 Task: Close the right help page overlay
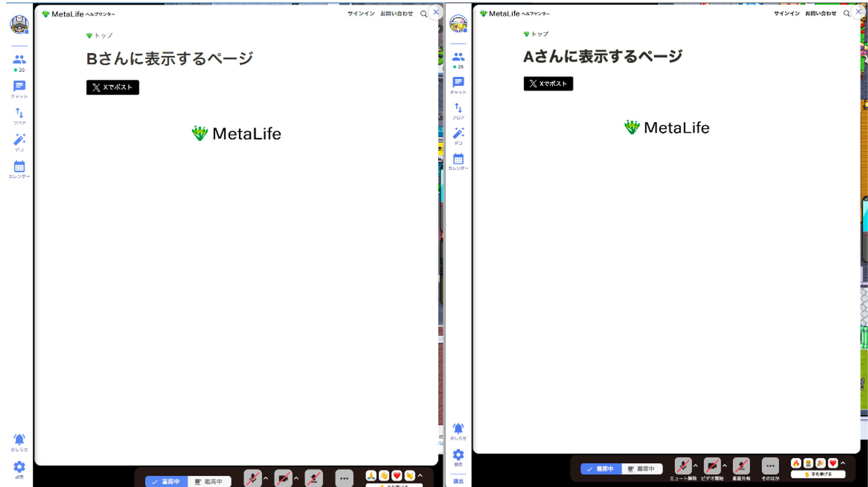click(x=858, y=12)
